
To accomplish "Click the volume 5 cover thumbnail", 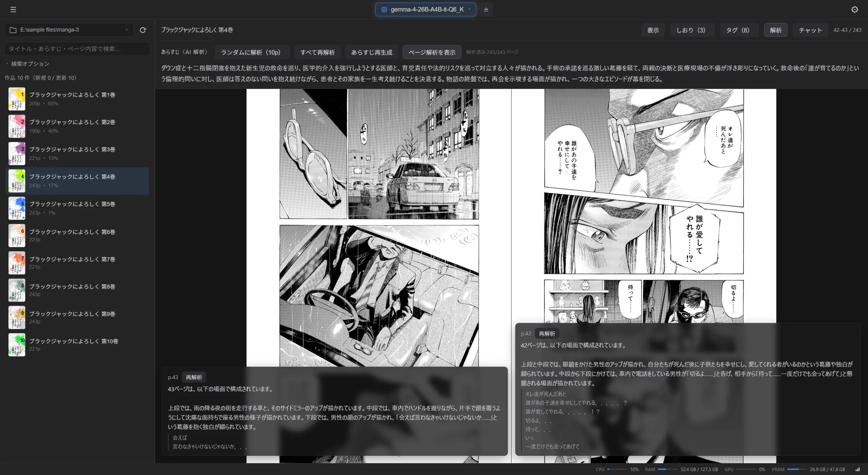I will tap(17, 208).
